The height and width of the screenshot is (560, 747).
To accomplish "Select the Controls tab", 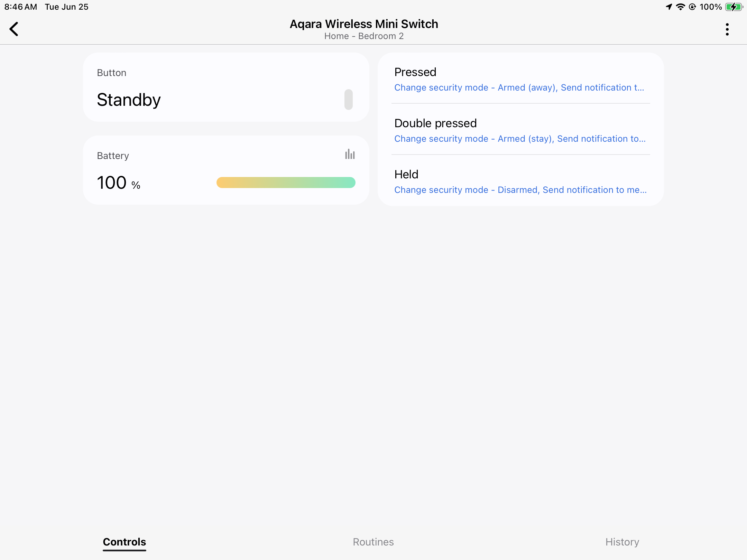I will coord(124,542).
